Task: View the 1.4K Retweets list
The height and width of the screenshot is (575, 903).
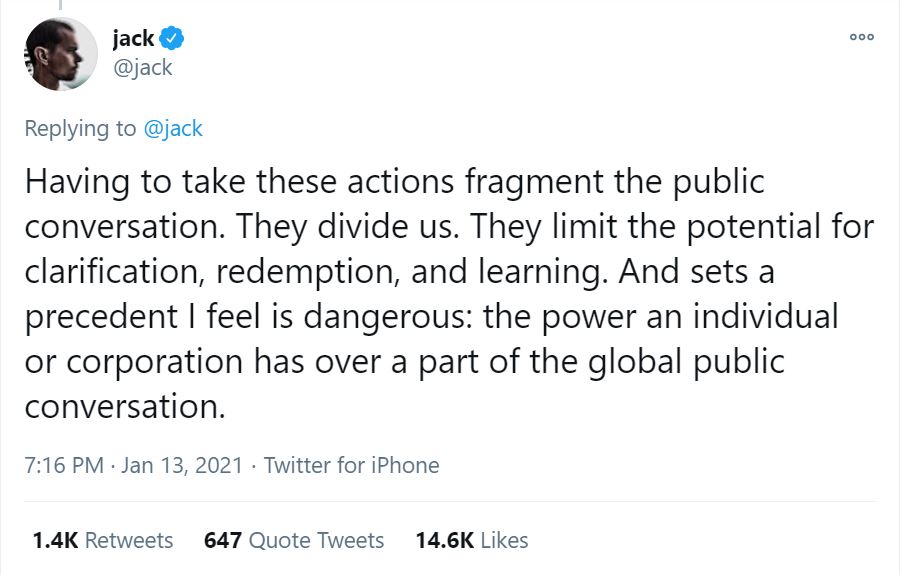Action: pyautogui.click(x=102, y=540)
